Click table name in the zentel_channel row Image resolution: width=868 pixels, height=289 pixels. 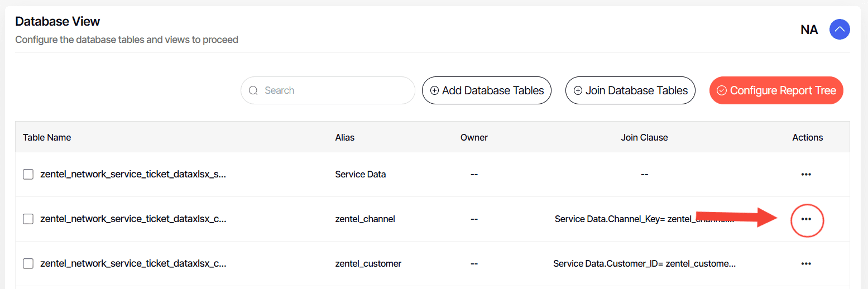133,219
